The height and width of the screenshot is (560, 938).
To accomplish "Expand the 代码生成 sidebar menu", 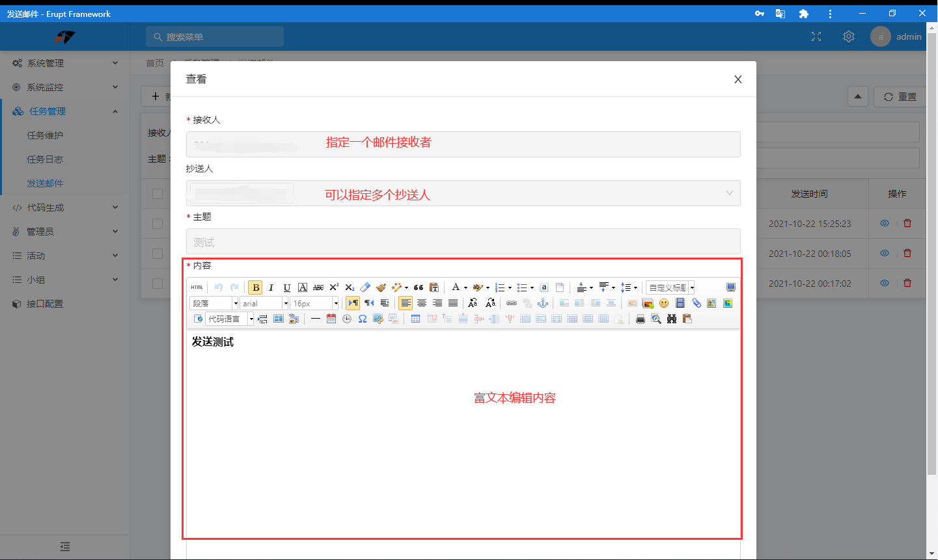I will [64, 207].
